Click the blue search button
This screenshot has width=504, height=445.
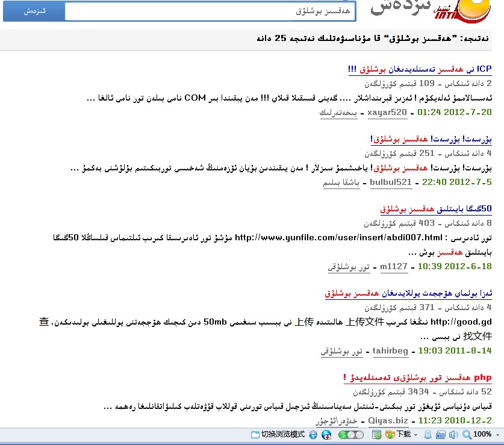click(34, 11)
